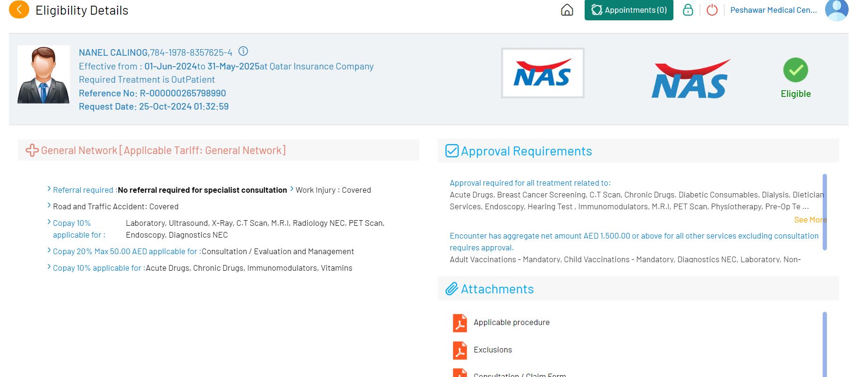The image size is (868, 377).
Task: Click the red power logout icon
Action: click(x=712, y=10)
